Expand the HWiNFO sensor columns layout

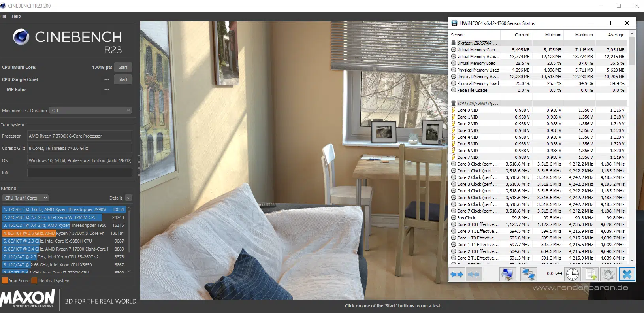click(457, 274)
